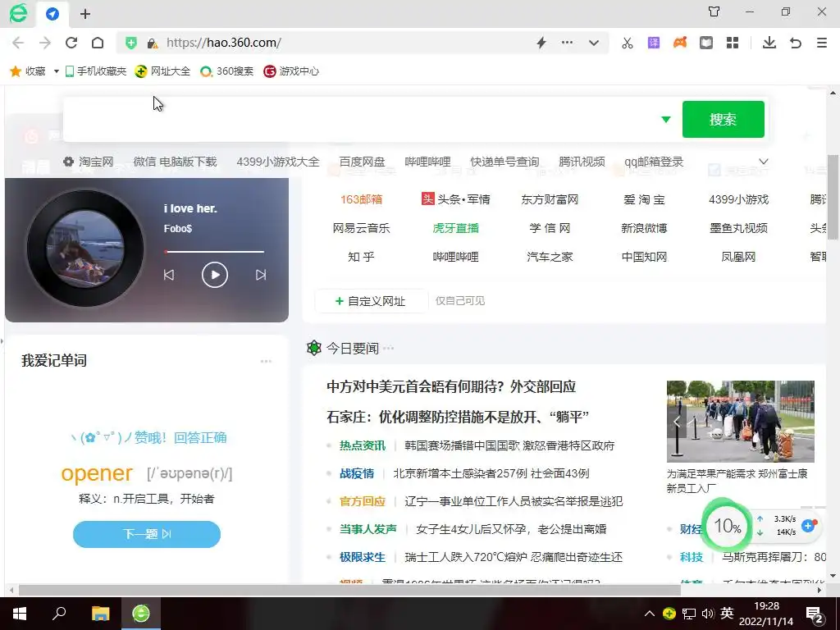Open 360搜索 bookmark
840x630 pixels.
pos(226,71)
